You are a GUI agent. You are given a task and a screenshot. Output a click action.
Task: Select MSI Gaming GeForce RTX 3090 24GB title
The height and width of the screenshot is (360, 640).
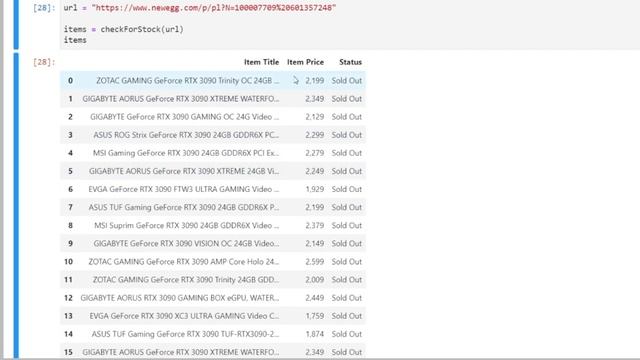pos(186,153)
